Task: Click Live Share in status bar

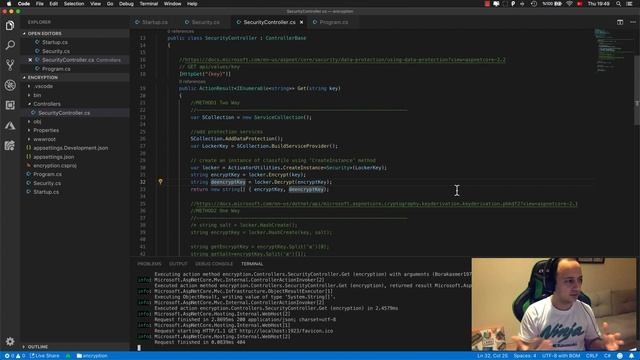Action: [x=45, y=356]
